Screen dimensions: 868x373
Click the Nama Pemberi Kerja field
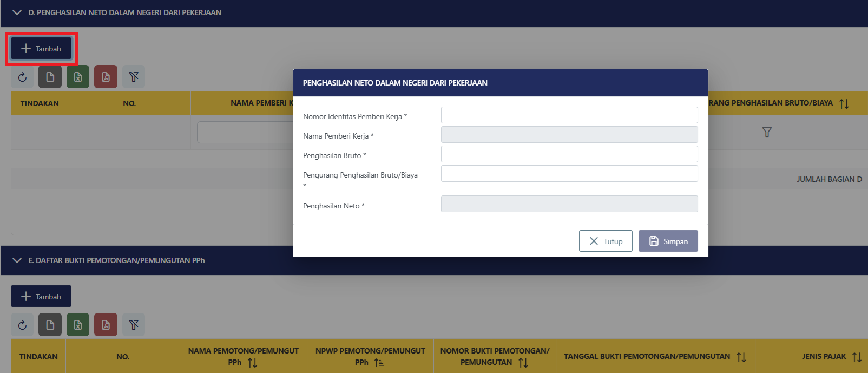pos(569,135)
